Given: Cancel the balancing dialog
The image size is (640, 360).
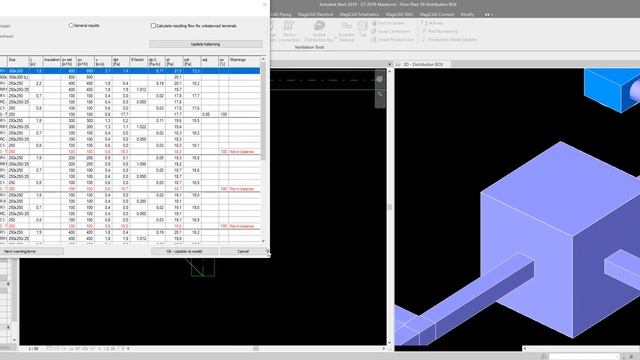Looking at the screenshot, I should pyautogui.click(x=243, y=251).
